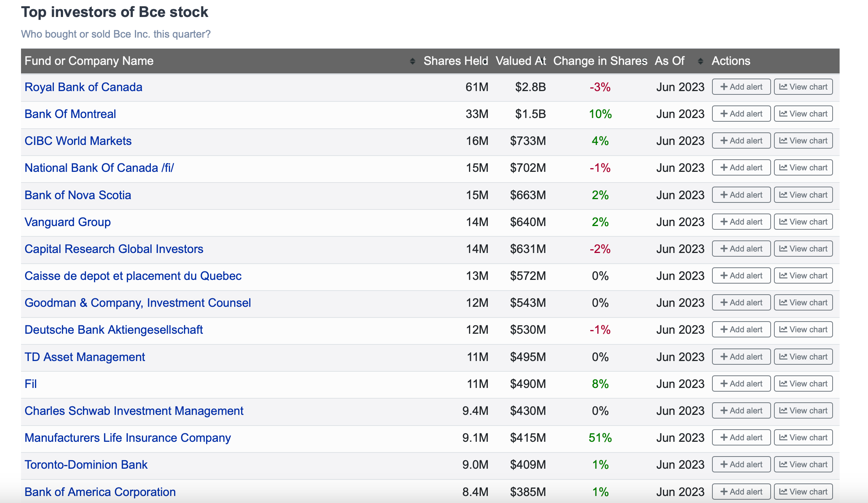View chart for TD Asset Management
Screen dimensions: 868x503
pos(803,357)
